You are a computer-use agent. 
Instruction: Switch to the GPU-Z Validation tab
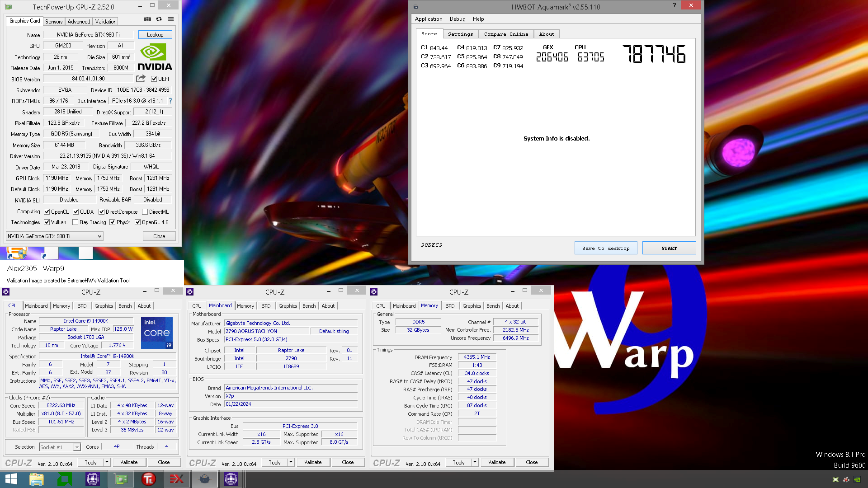106,22
